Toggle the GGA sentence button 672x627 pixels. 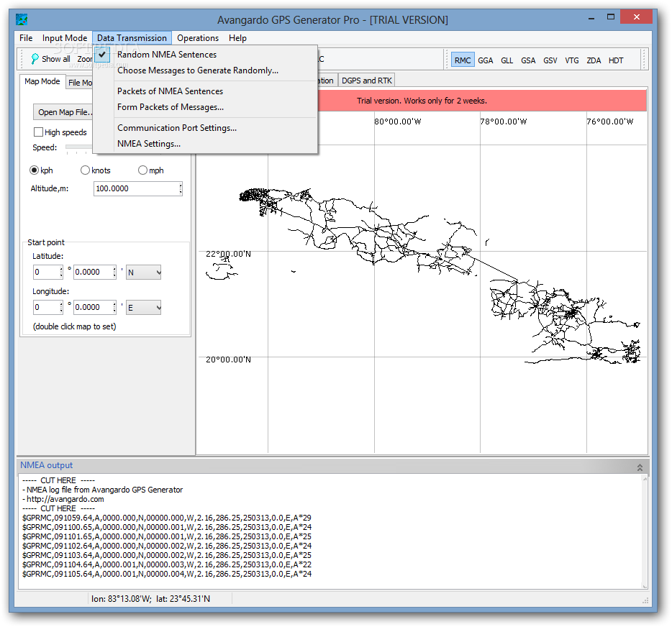pyautogui.click(x=485, y=60)
